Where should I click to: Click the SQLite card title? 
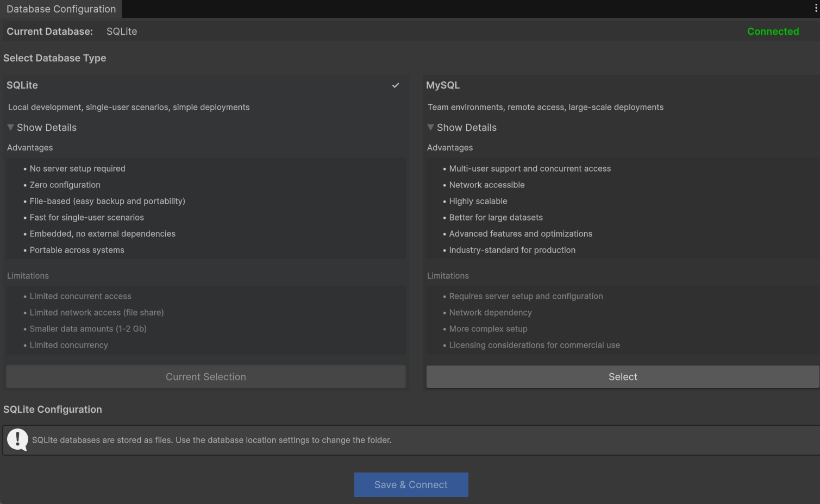pos(22,85)
